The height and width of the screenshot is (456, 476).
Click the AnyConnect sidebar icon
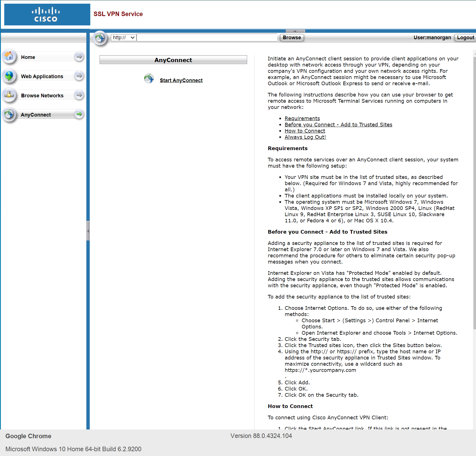click(9, 114)
